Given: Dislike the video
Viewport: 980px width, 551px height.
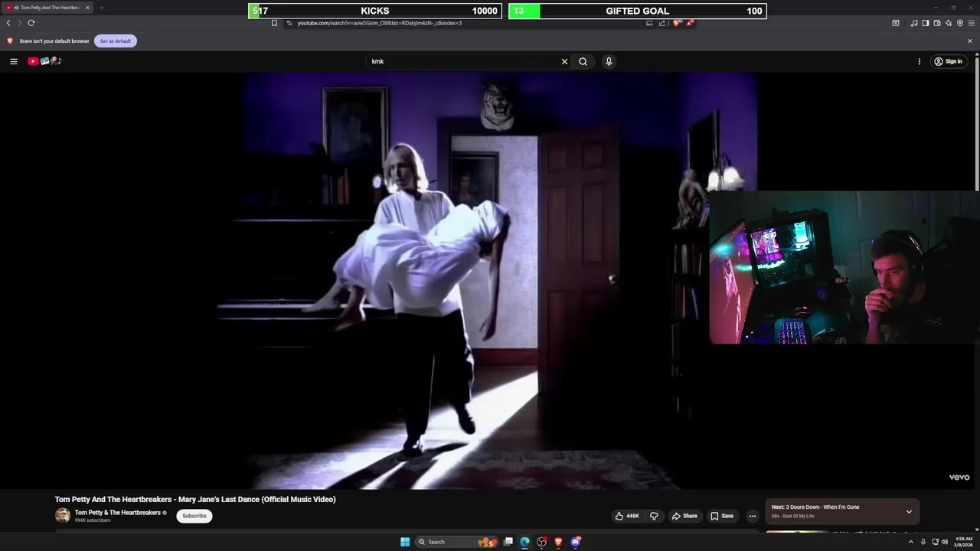Looking at the screenshot, I should 654,516.
